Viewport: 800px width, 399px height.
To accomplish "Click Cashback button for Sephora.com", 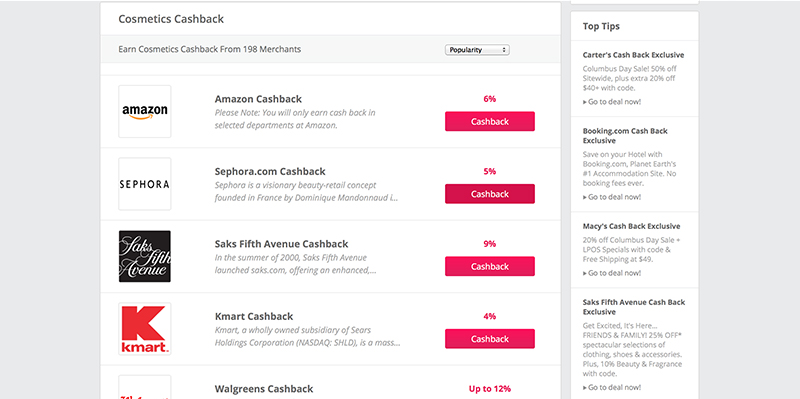I will click(x=490, y=194).
